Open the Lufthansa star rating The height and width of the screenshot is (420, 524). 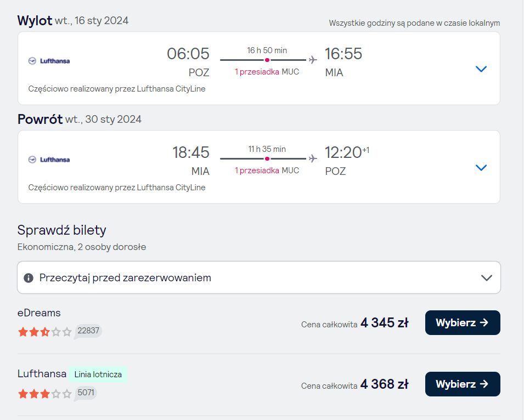click(x=45, y=394)
